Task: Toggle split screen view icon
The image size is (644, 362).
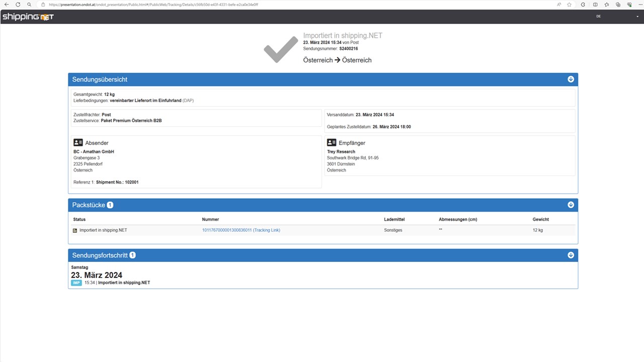Action: 595,5
